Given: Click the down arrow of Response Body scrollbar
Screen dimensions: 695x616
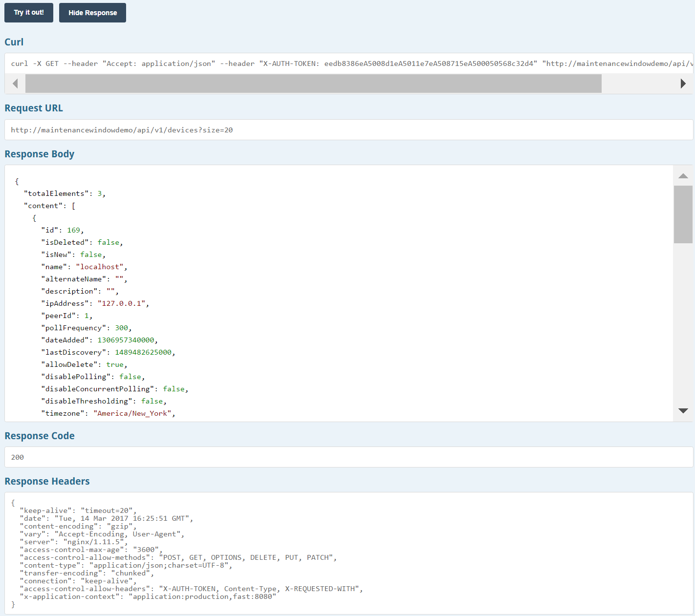Looking at the screenshot, I should point(683,411).
